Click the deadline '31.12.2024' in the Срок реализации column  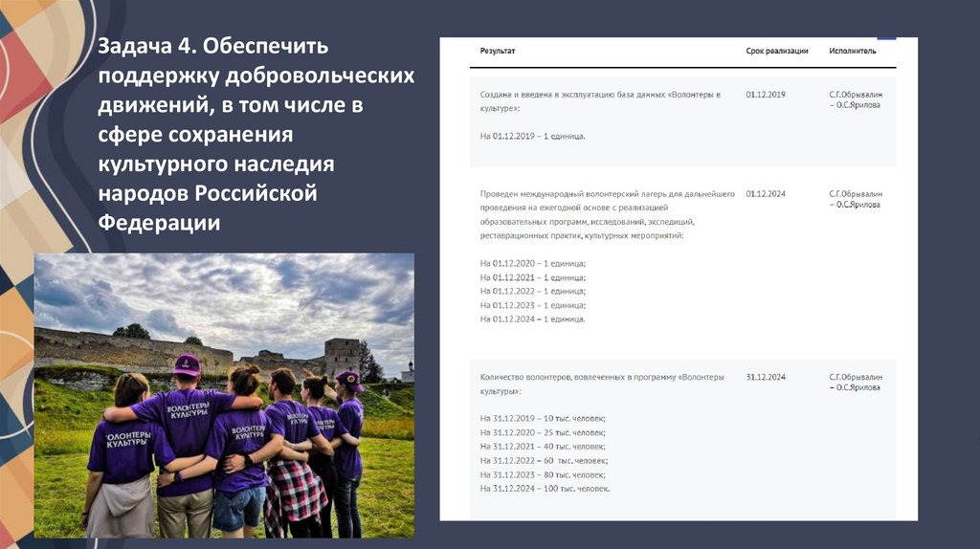(766, 377)
